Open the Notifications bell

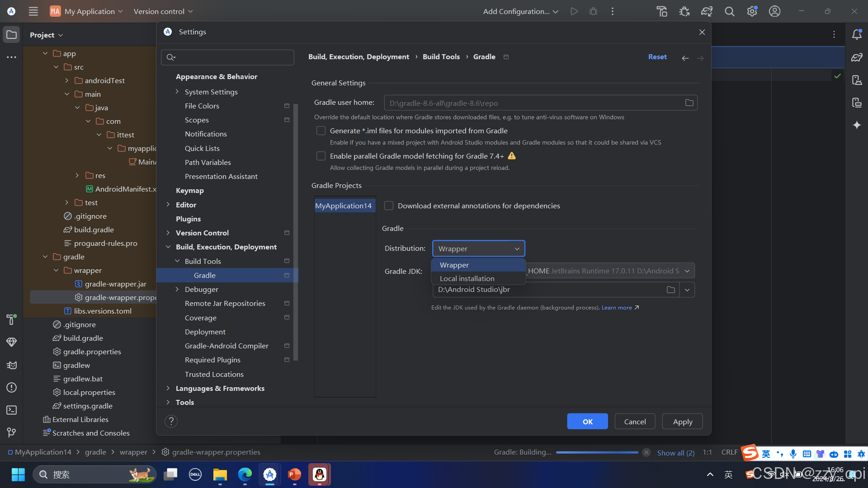(857, 34)
